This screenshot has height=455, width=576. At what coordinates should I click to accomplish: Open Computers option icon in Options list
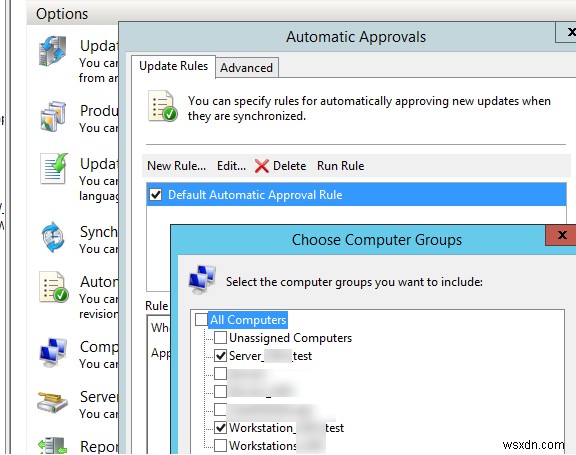click(x=53, y=352)
